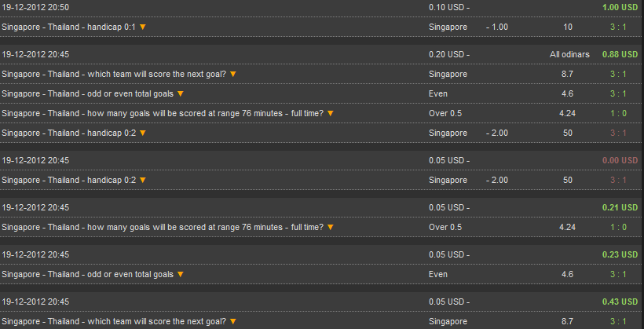Select the All odinars label
This screenshot has height=329, width=644.
point(569,54)
